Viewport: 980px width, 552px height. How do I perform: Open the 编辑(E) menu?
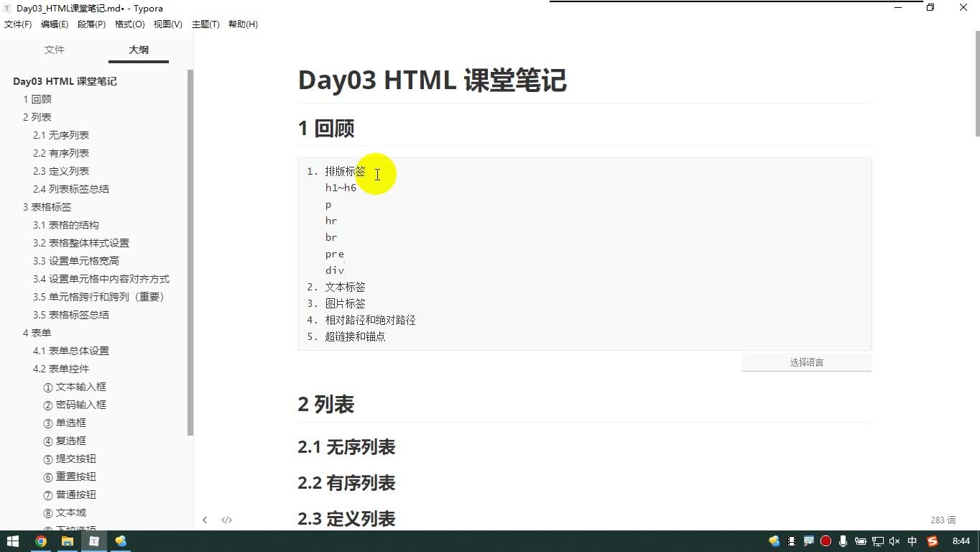[x=55, y=24]
